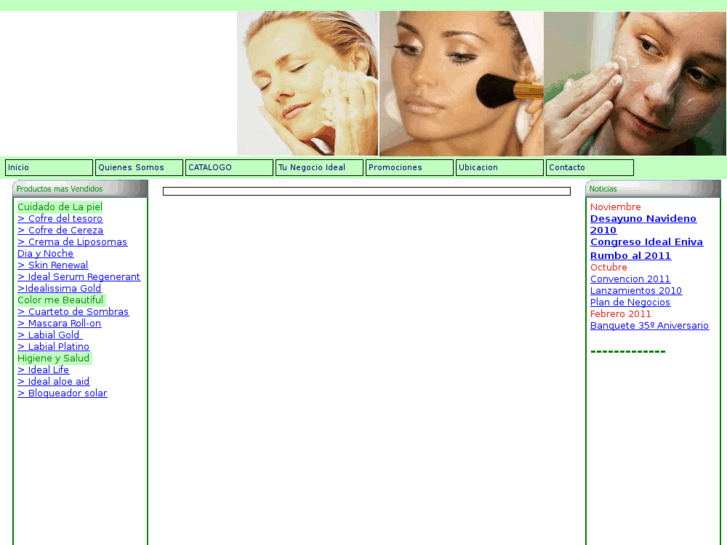
Task: Open Ideal Serum Regenerant link
Action: tap(79, 276)
